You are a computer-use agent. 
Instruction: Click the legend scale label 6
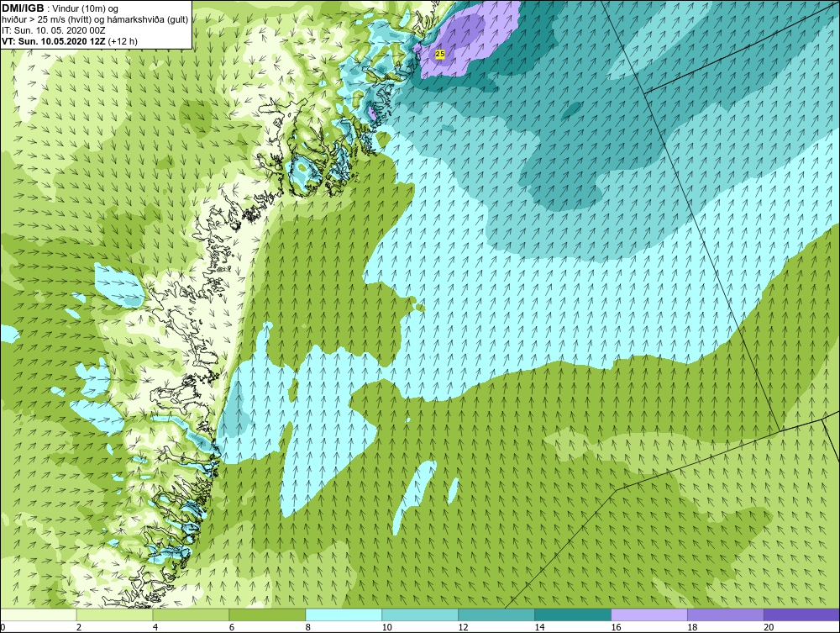click(232, 627)
